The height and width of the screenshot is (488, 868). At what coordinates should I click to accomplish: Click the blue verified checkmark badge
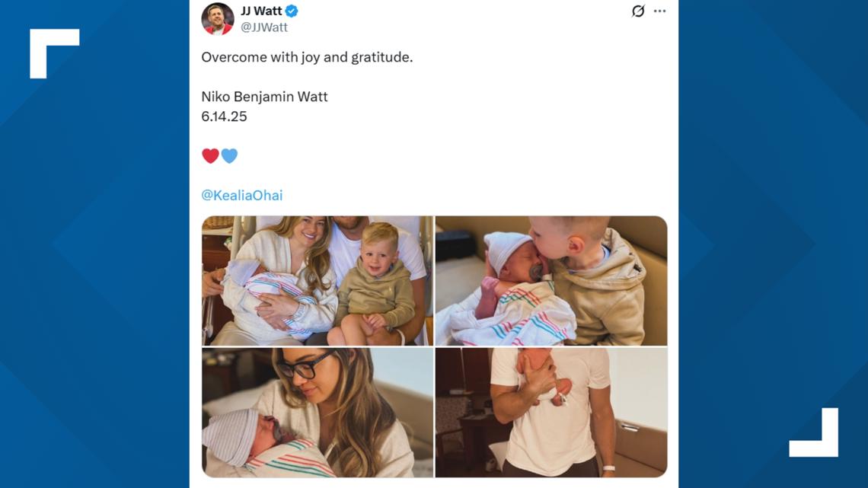pyautogui.click(x=292, y=11)
